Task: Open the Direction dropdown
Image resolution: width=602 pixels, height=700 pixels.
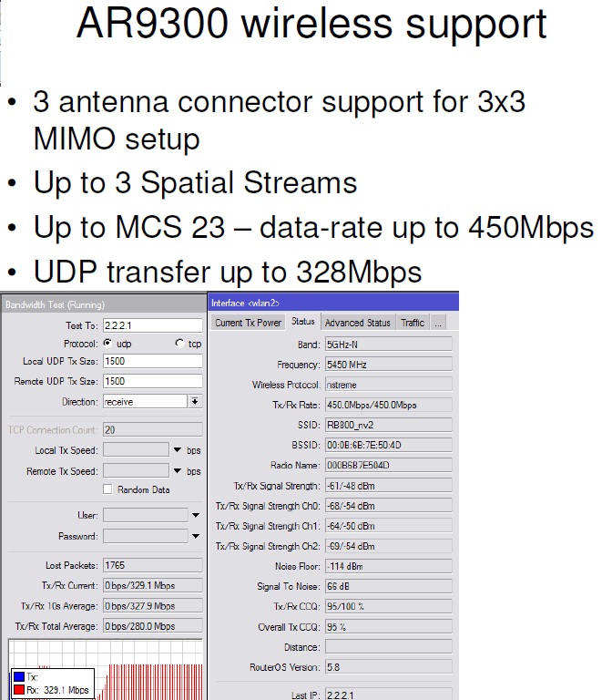Action: pyautogui.click(x=195, y=401)
